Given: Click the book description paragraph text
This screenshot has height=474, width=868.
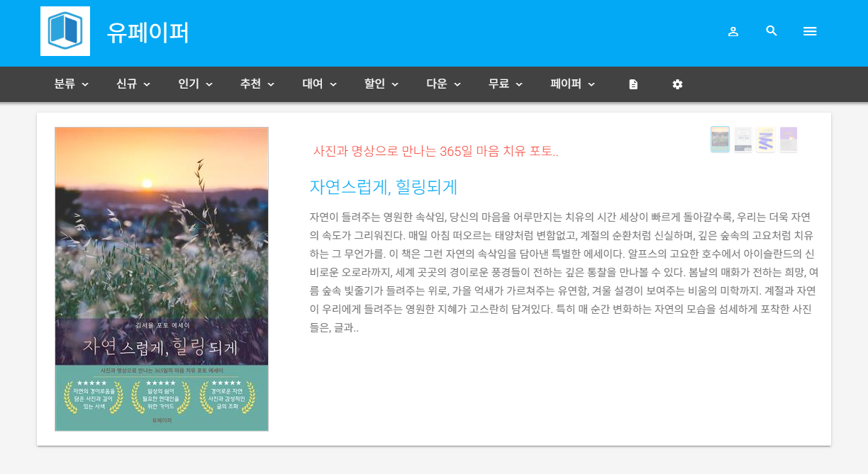Looking at the screenshot, I should coord(564,272).
